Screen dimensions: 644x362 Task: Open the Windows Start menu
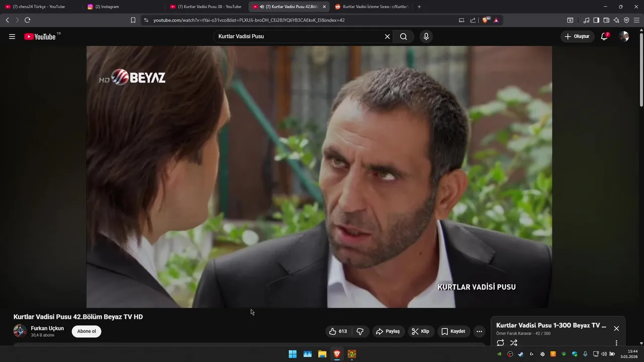292,354
